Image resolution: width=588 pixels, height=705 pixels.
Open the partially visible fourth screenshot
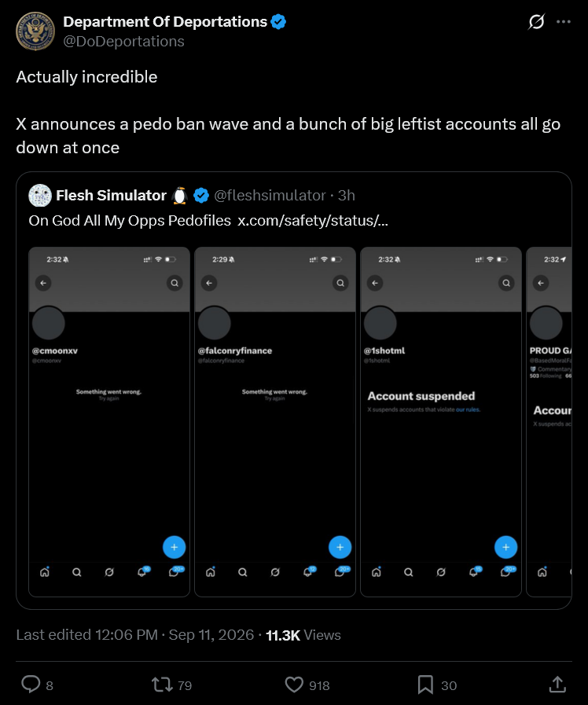[549, 422]
